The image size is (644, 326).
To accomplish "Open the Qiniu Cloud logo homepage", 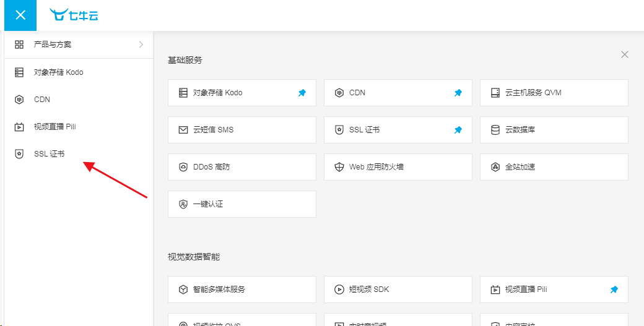I will point(74,15).
